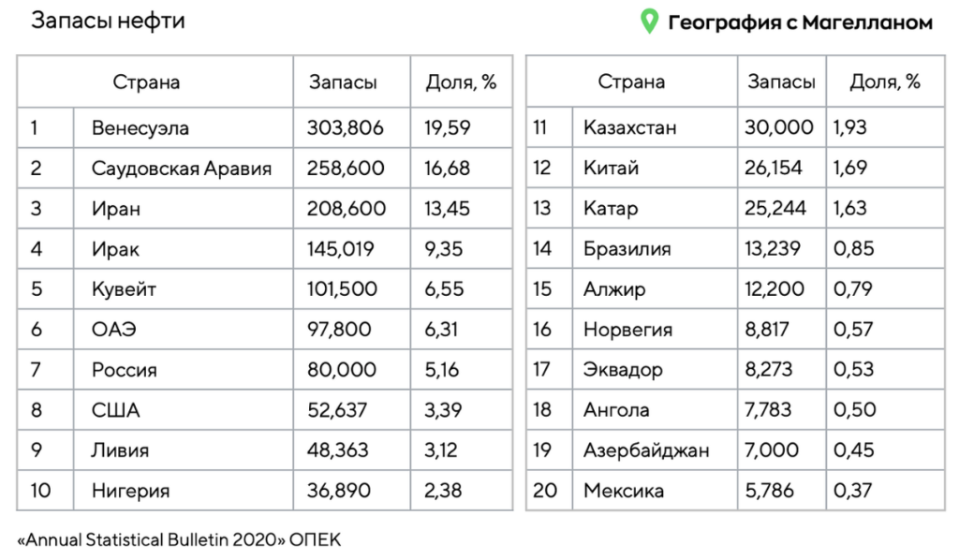The image size is (959, 560).
Task: Click the share value 0,57 for Норвегия
Action: (852, 330)
